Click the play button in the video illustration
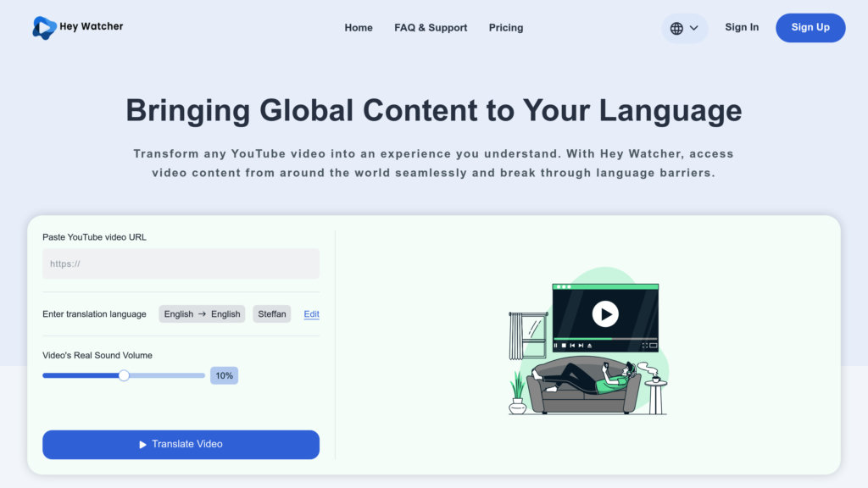 tap(605, 313)
